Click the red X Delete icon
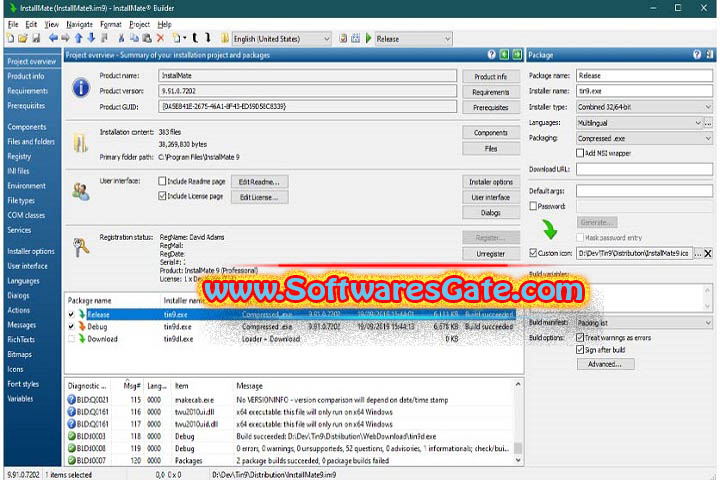 pos(160,39)
